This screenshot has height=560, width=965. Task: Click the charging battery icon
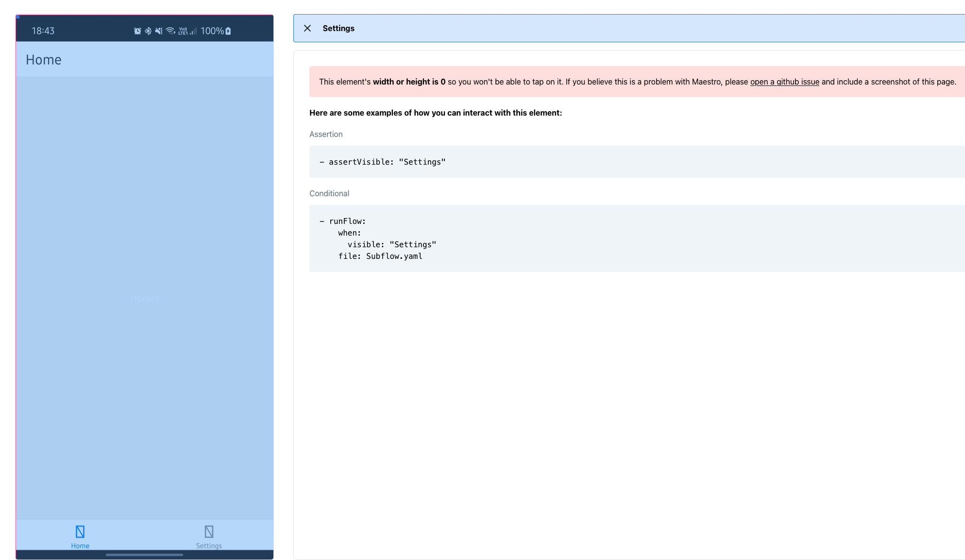tap(228, 31)
